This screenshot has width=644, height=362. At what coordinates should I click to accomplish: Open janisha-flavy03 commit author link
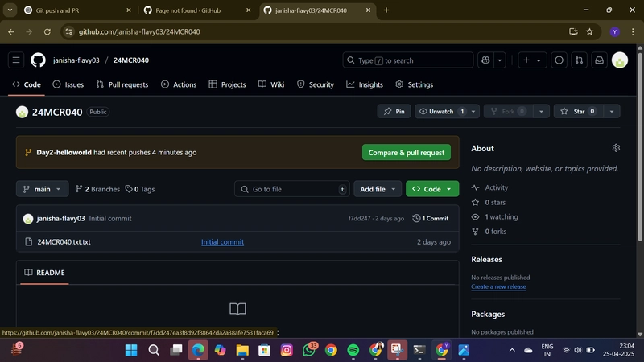[x=61, y=218]
